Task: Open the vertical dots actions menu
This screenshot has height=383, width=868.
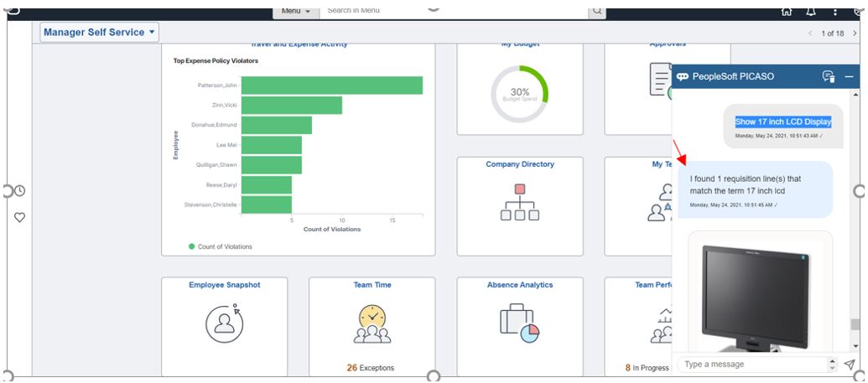Action: (x=835, y=12)
